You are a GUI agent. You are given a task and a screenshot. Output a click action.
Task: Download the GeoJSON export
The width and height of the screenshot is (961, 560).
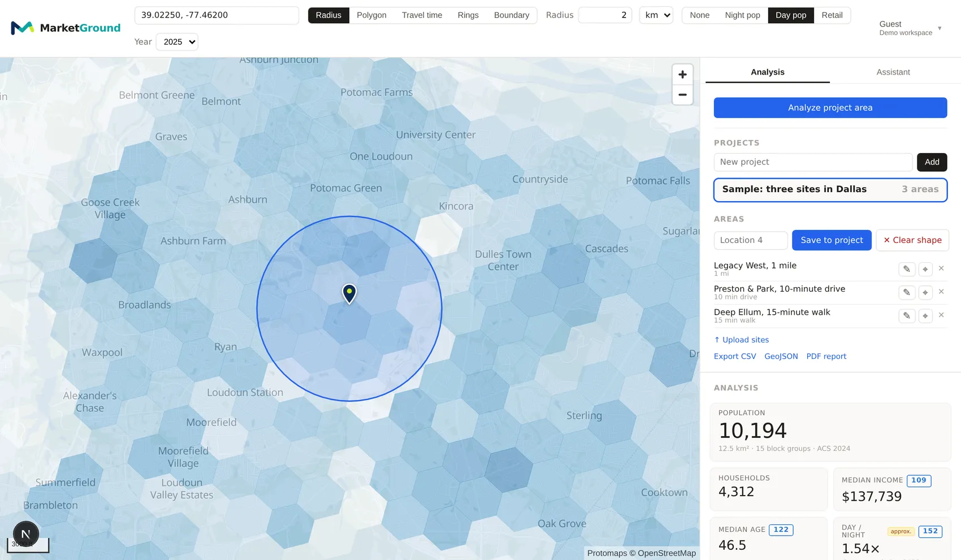click(x=781, y=357)
